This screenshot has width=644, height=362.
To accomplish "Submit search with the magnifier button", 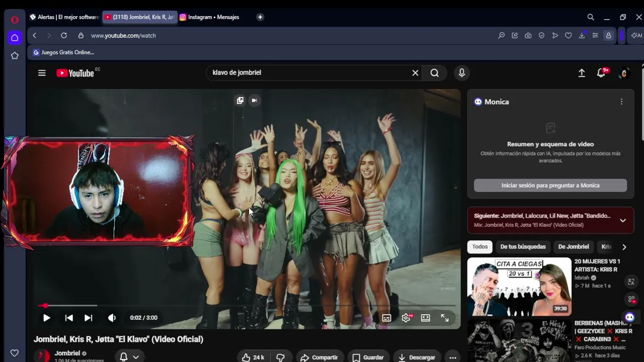I will [x=435, y=73].
